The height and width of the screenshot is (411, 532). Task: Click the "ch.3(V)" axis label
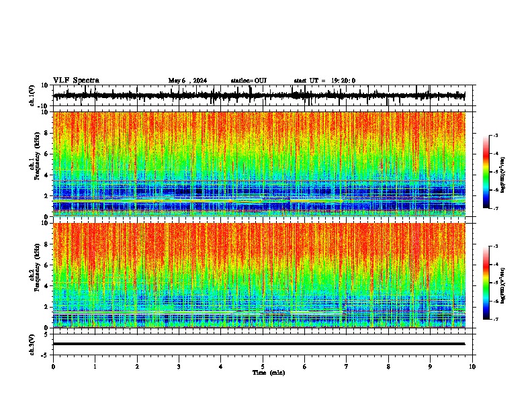[32, 345]
